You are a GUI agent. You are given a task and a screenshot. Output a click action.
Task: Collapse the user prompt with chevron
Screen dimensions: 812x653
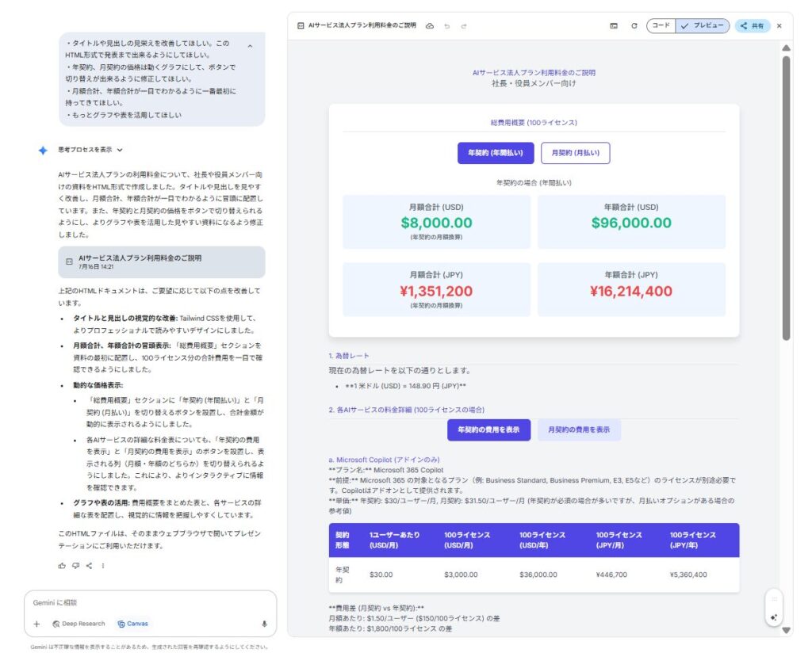(250, 46)
